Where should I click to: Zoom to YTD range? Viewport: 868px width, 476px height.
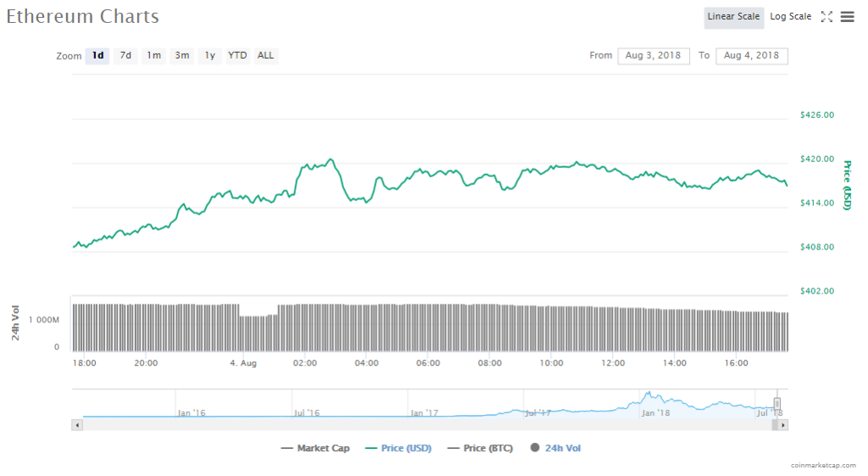237,56
